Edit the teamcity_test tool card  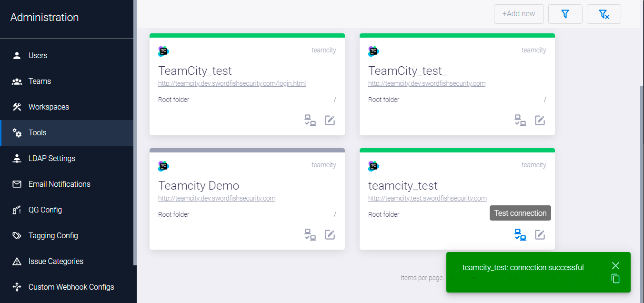(540, 235)
